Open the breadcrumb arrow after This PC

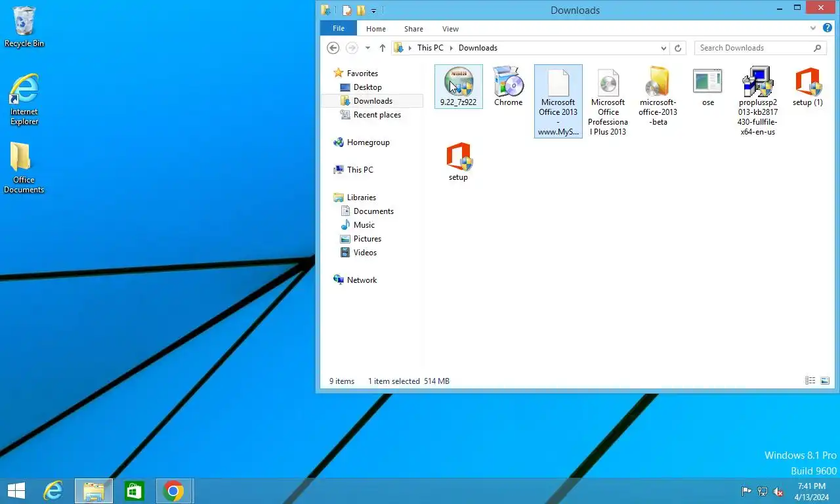451,48
